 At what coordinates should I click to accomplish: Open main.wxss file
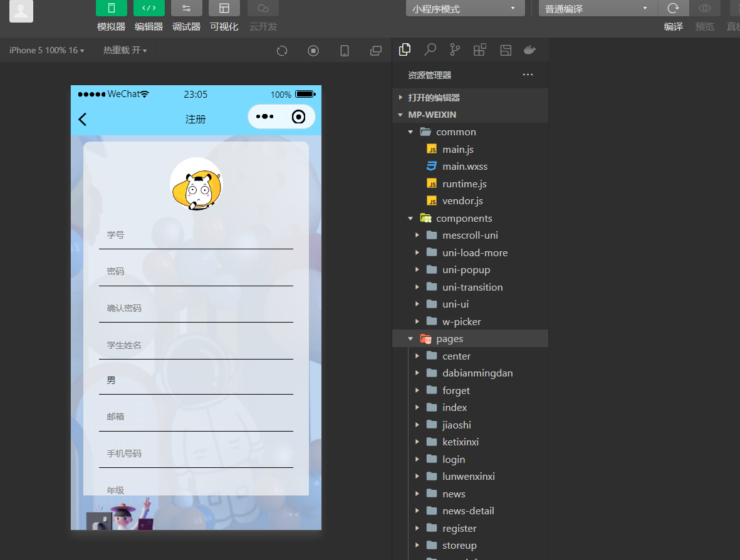pos(470,167)
